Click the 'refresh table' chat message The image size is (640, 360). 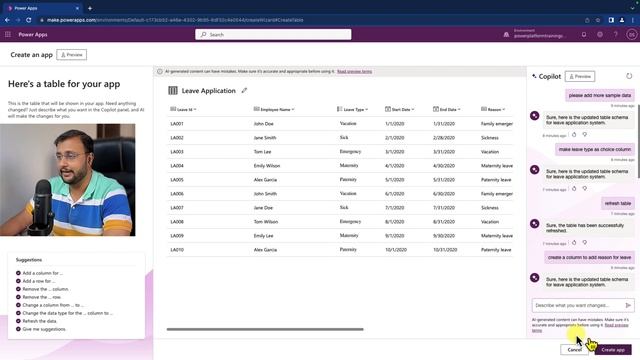tap(618, 203)
